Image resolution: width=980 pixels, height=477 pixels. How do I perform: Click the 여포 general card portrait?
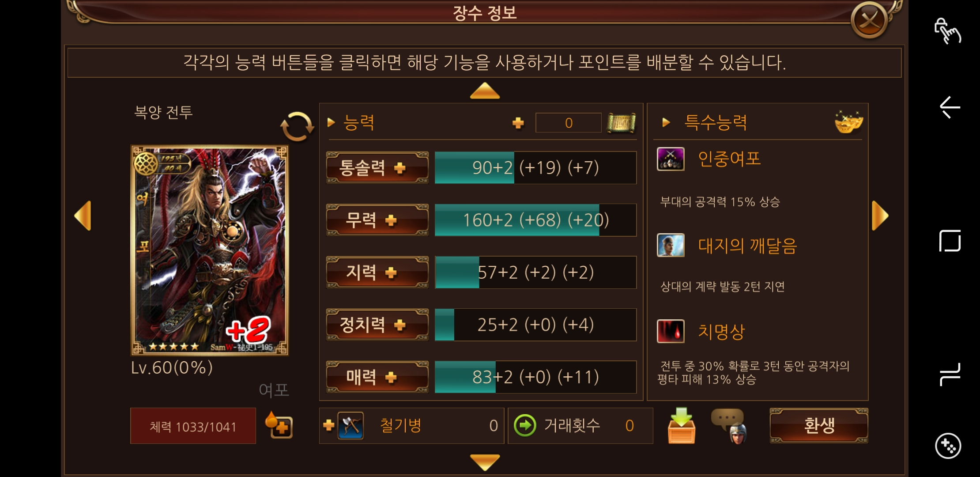(x=210, y=250)
